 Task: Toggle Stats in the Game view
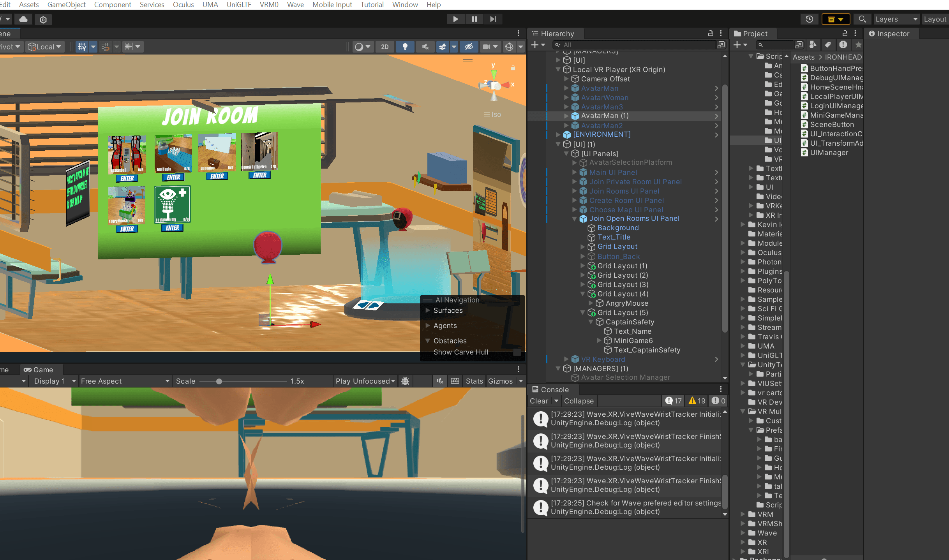pyautogui.click(x=474, y=381)
